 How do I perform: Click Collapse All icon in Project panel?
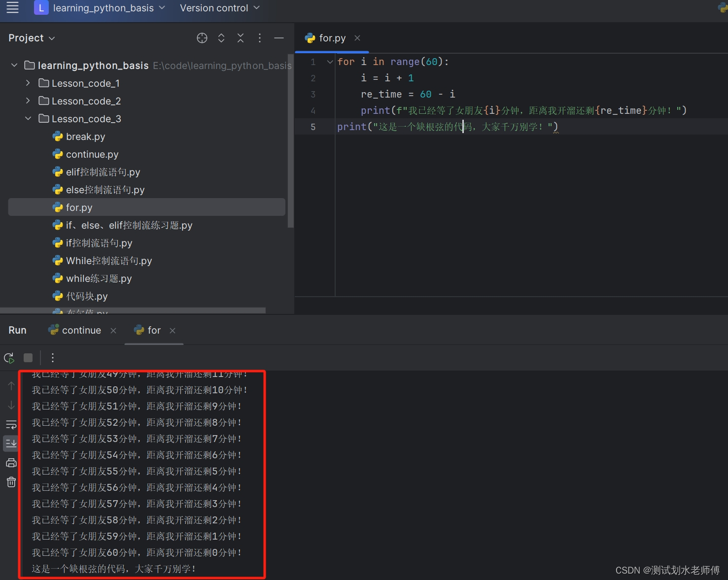click(x=241, y=38)
